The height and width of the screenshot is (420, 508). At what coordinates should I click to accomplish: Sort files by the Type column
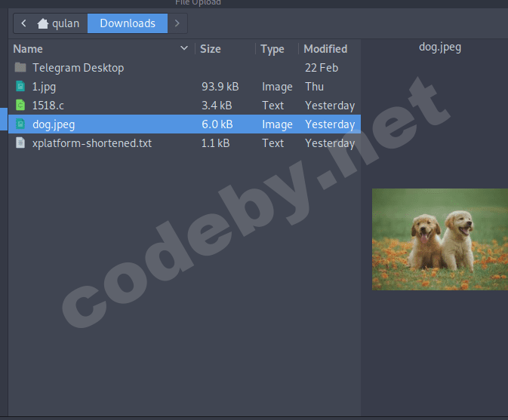[272, 49]
